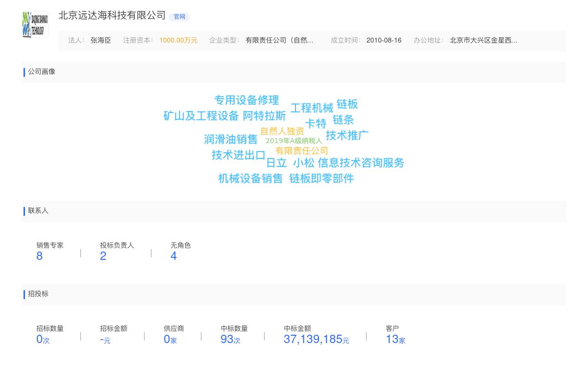Click founding date 2010-08-16

(384, 41)
